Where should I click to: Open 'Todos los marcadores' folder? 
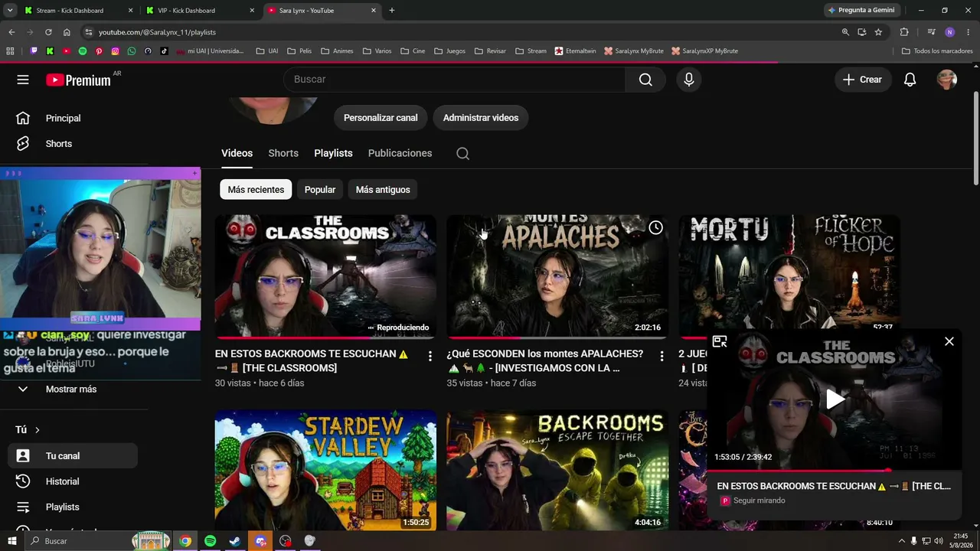coord(937,51)
